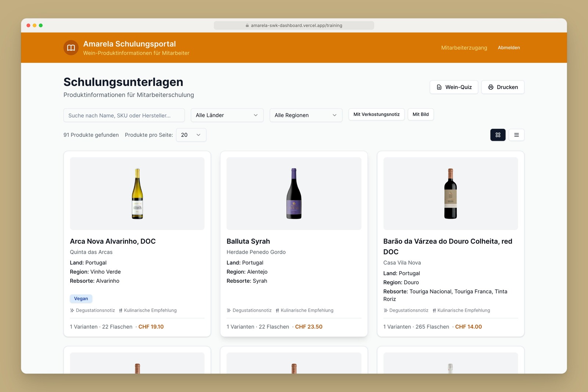Open the Mitarbeiterzugang link
Viewport: 588px width, 392px height.
click(x=464, y=48)
